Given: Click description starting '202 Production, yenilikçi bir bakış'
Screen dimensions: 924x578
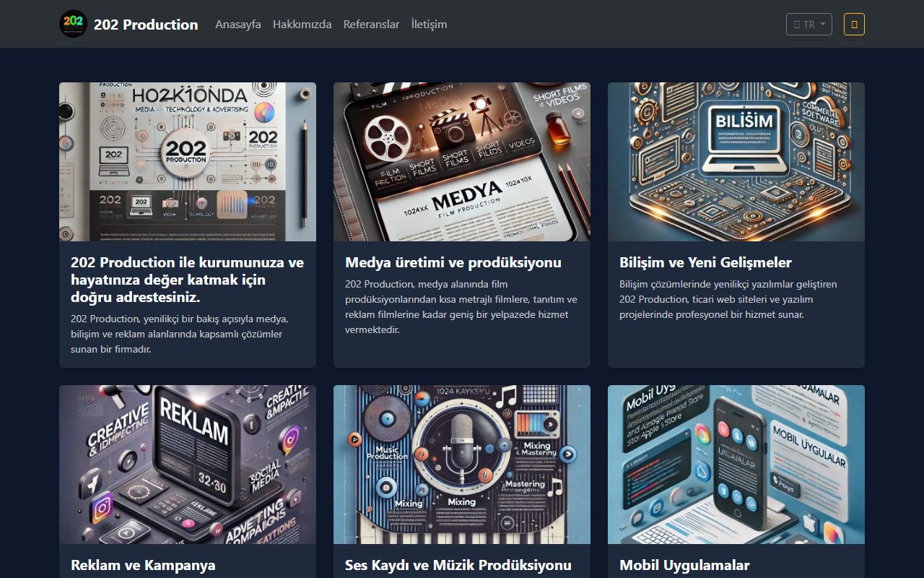Looking at the screenshot, I should coord(180,334).
